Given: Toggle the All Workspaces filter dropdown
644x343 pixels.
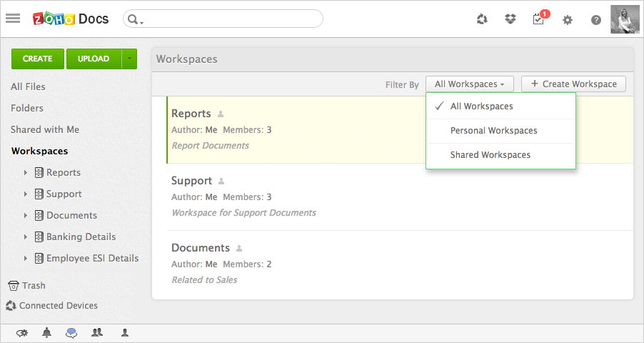Looking at the screenshot, I should [x=469, y=84].
